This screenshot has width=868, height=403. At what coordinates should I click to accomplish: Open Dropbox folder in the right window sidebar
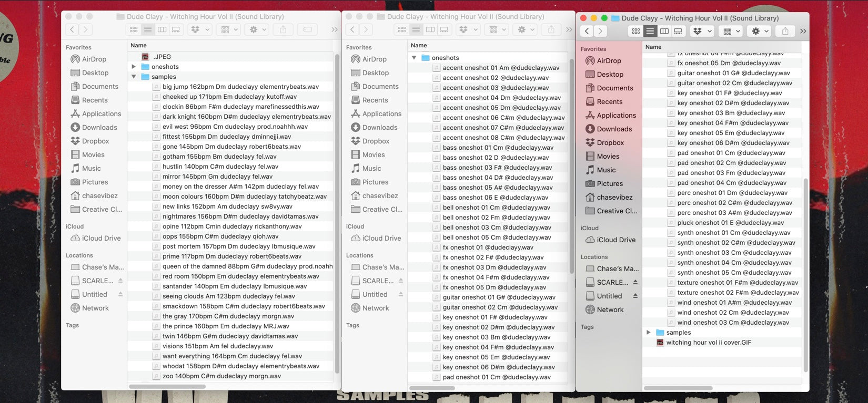(610, 143)
